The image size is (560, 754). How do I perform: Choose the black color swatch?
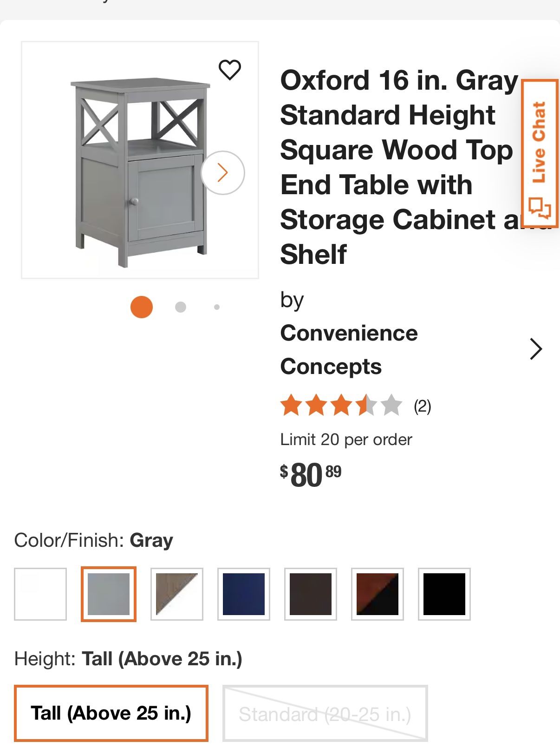(x=444, y=594)
